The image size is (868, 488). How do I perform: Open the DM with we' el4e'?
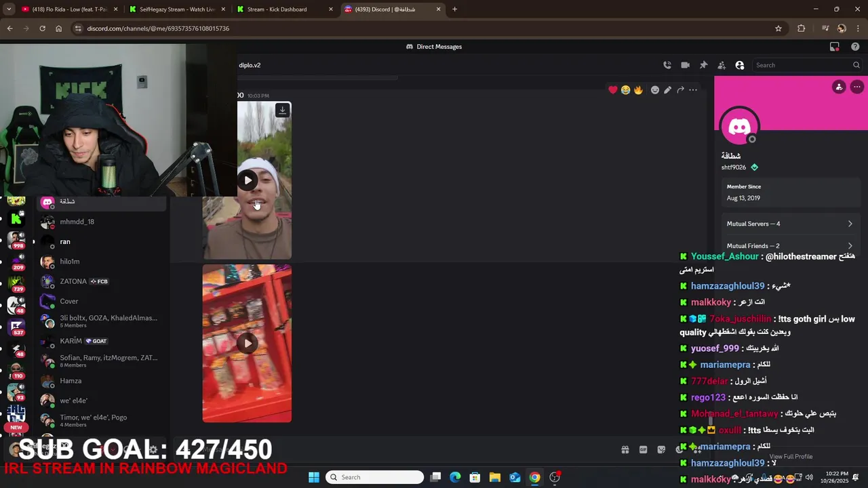point(102,401)
